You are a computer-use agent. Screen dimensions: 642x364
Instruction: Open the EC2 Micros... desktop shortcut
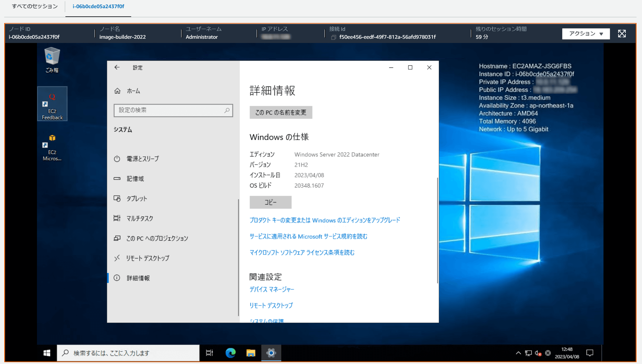(52, 148)
